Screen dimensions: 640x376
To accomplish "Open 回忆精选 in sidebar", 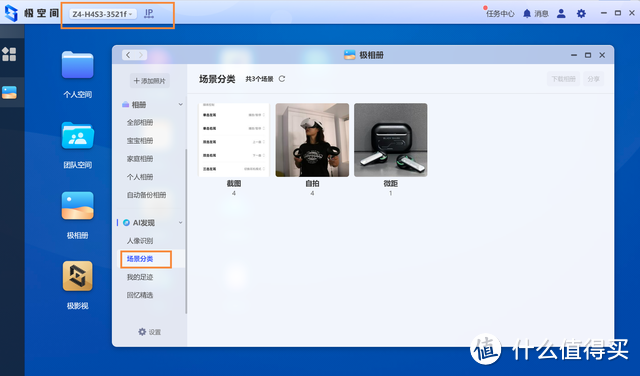I will point(140,295).
